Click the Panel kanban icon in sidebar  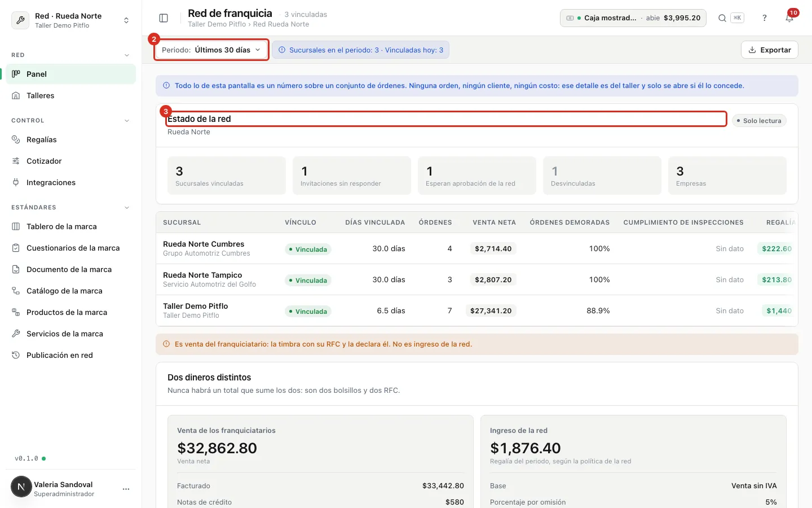tap(16, 74)
